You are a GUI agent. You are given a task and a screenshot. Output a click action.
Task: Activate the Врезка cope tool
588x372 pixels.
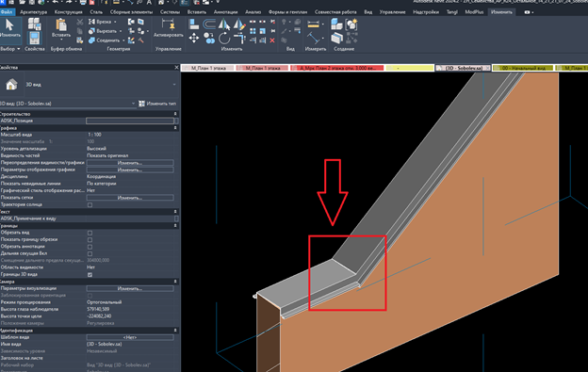pyautogui.click(x=103, y=22)
